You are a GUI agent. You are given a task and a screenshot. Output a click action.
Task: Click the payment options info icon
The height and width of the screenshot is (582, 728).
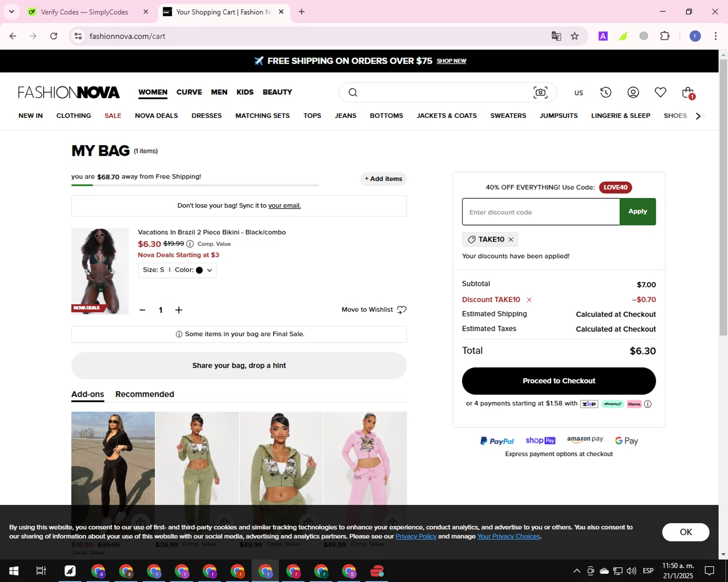(647, 404)
